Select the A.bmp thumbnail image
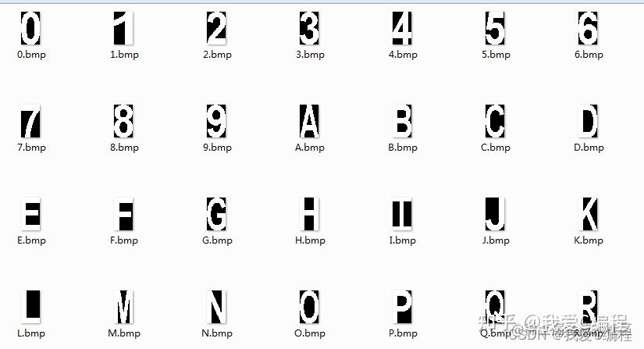Viewport: 644px width, 349px height. pyautogui.click(x=309, y=121)
